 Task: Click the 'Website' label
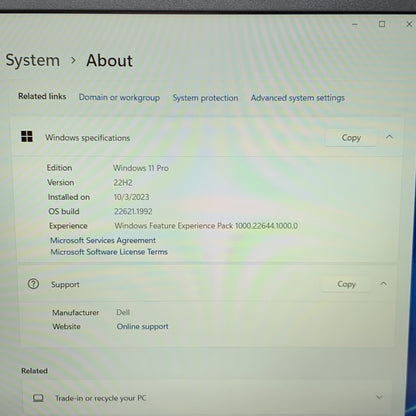[66, 326]
